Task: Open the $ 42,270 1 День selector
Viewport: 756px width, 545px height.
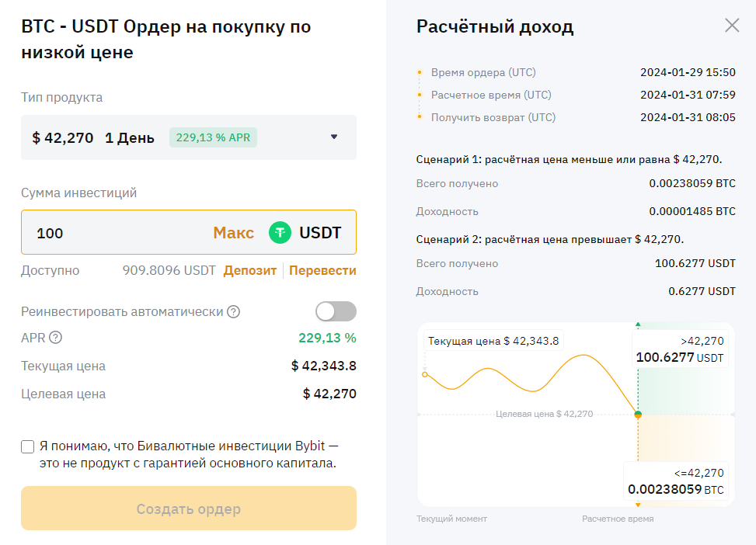Action: 93,137
